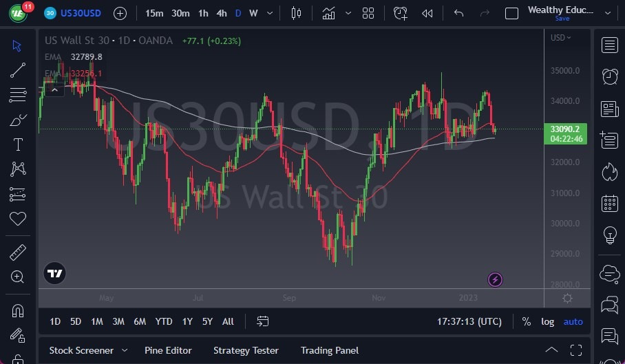Open the text annotation tool
Viewport: 625px width, 364px height.
pos(18,144)
